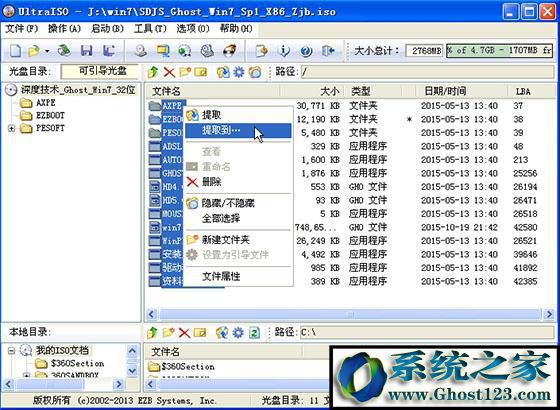Sort by the 日期/时间 column header
Image resolution: width=560 pixels, height=410 pixels.
pos(461,91)
